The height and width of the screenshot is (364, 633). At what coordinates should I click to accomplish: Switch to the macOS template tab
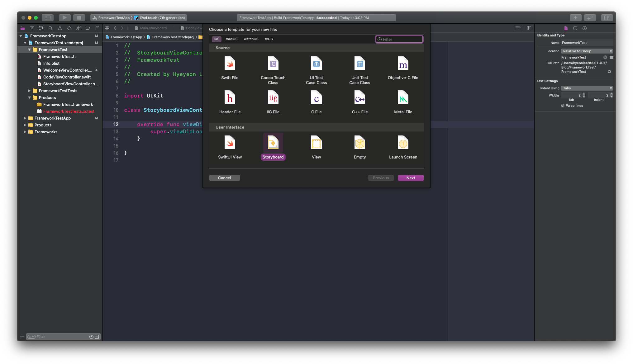click(231, 39)
